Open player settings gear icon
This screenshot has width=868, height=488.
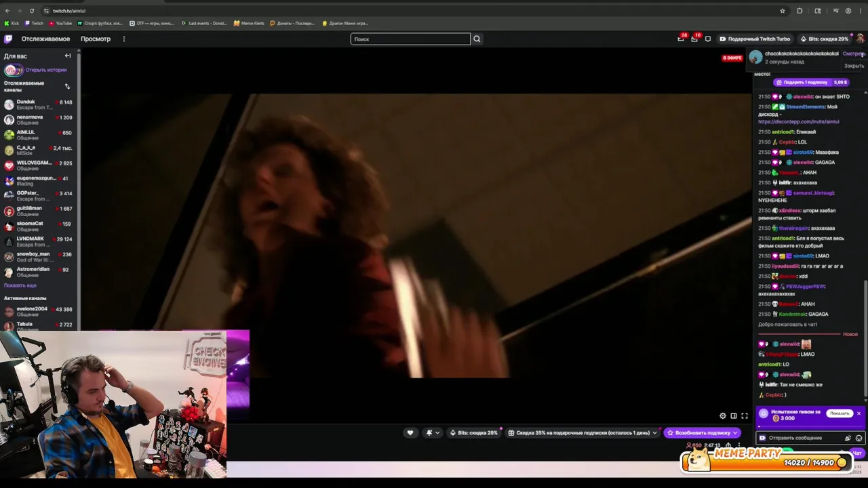click(723, 415)
